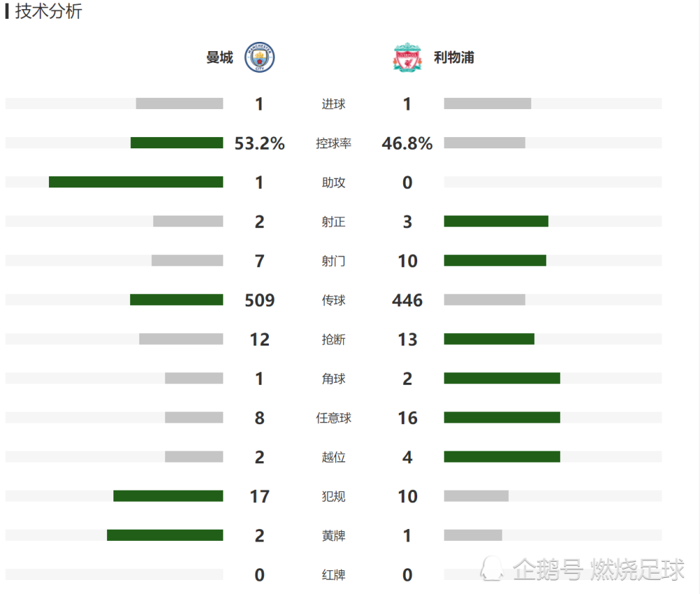Select the 曼城 team name
This screenshot has width=700, height=594.
click(219, 58)
